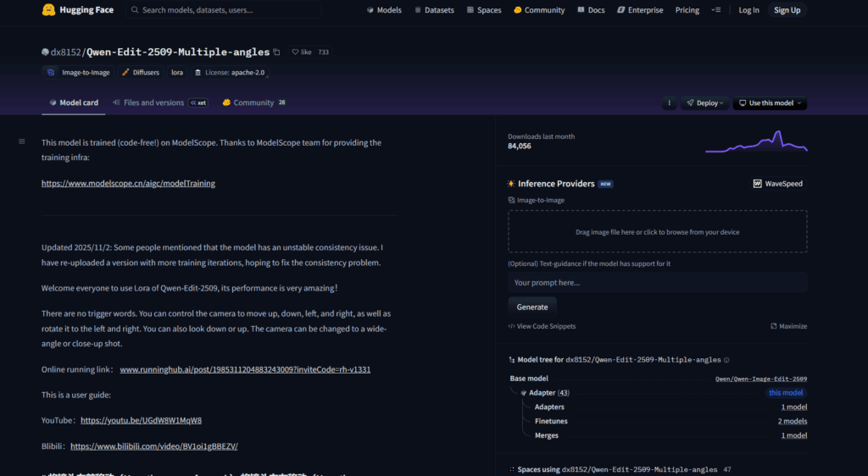Click the License apache-2.0 tag

click(230, 73)
